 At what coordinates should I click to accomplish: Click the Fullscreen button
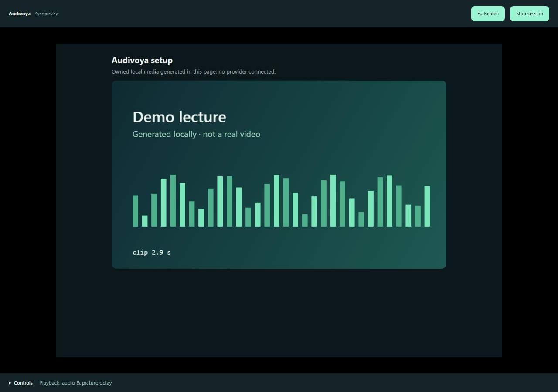488,14
